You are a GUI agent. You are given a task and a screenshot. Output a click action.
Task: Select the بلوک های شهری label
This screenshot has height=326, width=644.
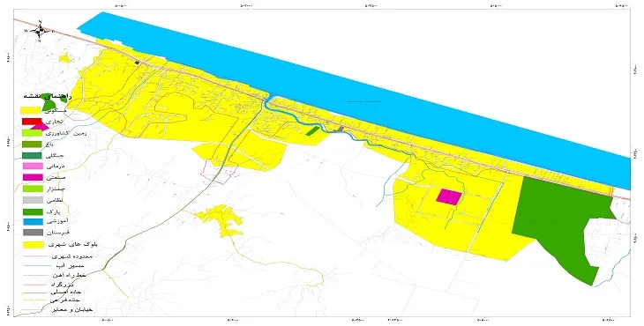(72, 245)
